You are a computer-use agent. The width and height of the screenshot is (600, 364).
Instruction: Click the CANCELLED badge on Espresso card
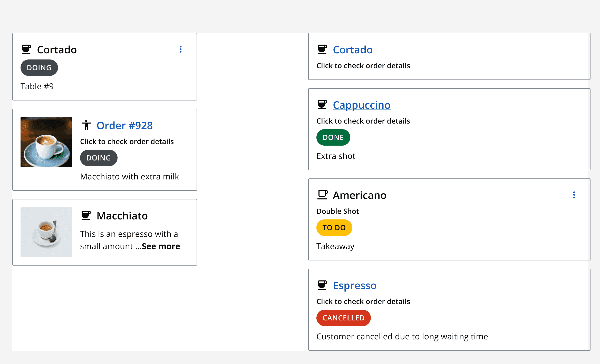343,318
